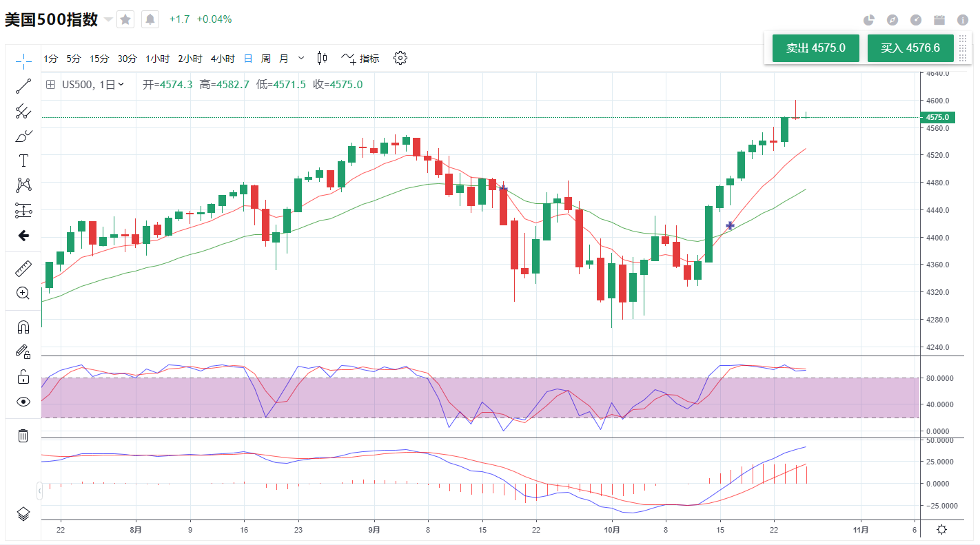Activate the ruler measure tool

(23, 268)
